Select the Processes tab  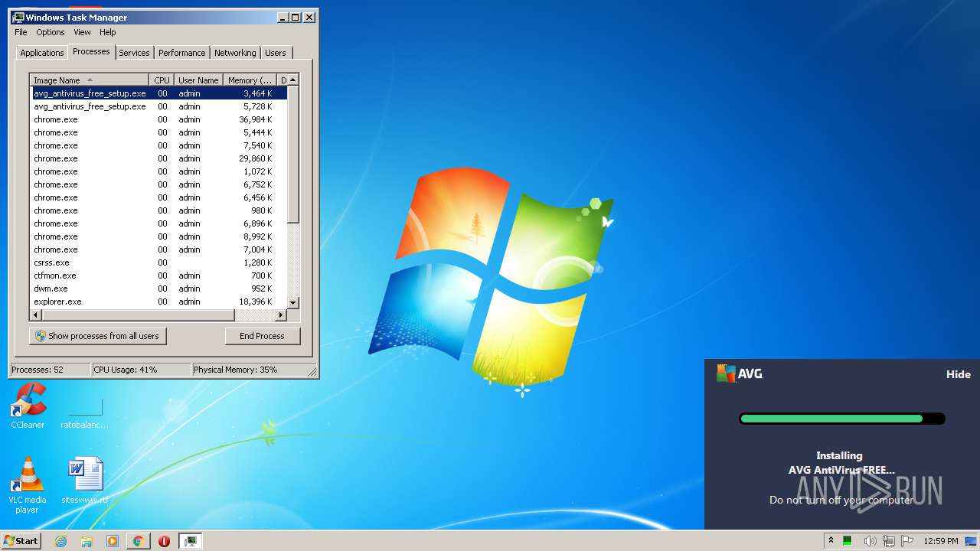click(91, 51)
